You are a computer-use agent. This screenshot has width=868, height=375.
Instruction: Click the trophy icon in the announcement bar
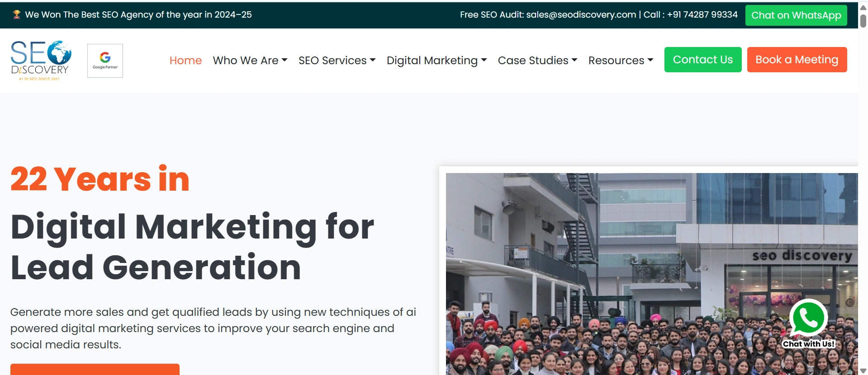pos(17,14)
